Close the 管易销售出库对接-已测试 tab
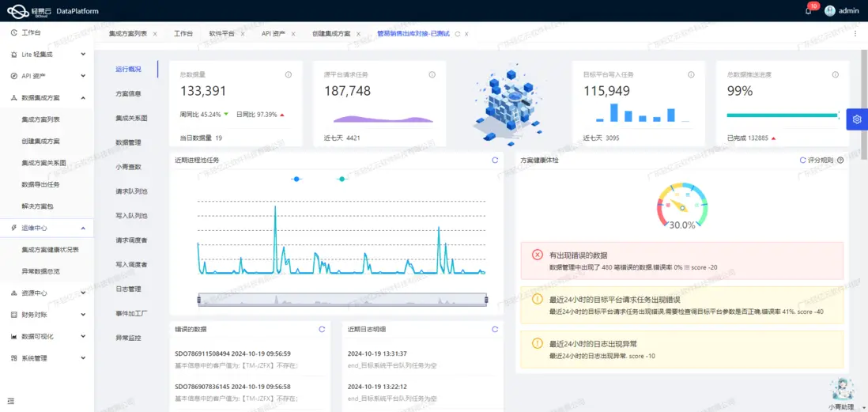The image size is (868, 412). coord(466,34)
